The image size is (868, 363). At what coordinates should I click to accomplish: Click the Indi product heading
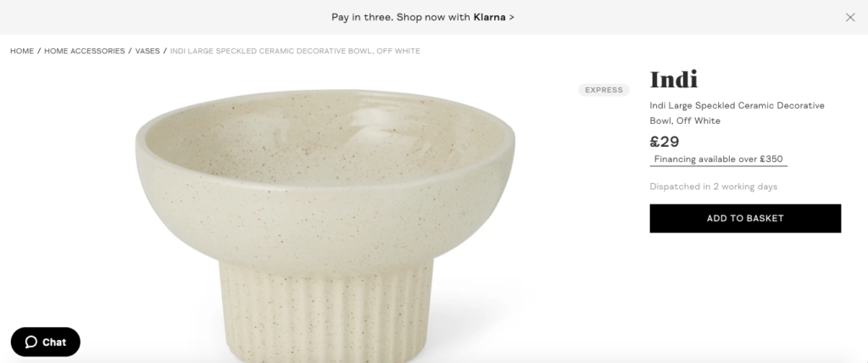[x=674, y=80]
